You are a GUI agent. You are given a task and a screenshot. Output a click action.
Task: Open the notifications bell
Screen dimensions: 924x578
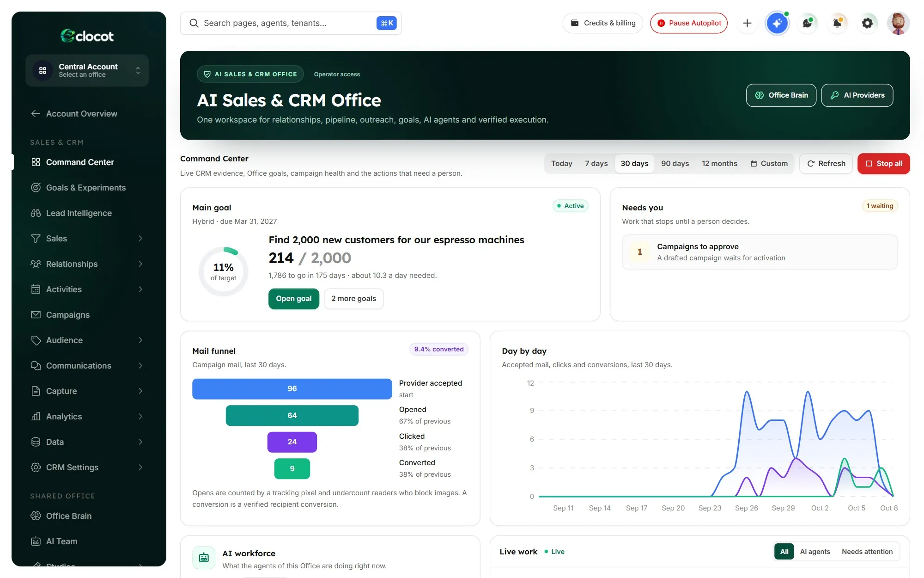point(837,23)
